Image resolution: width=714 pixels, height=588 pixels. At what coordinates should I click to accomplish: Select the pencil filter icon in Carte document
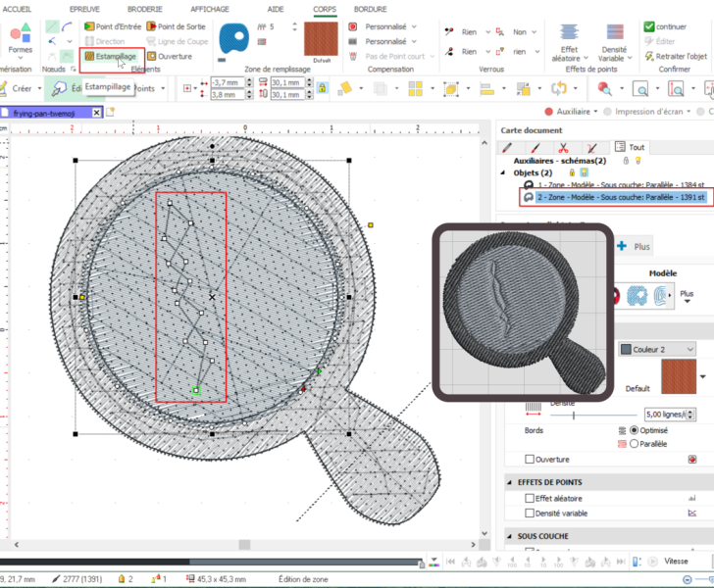506,147
